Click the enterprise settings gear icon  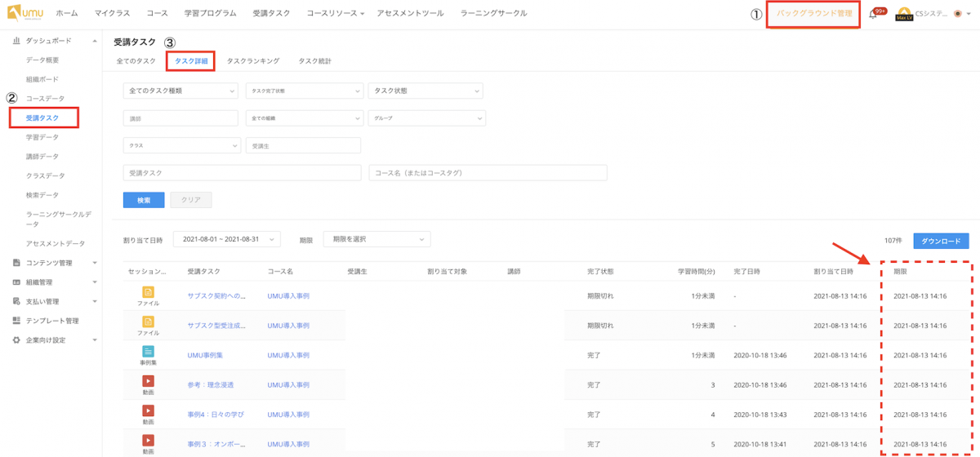pyautogui.click(x=16, y=340)
